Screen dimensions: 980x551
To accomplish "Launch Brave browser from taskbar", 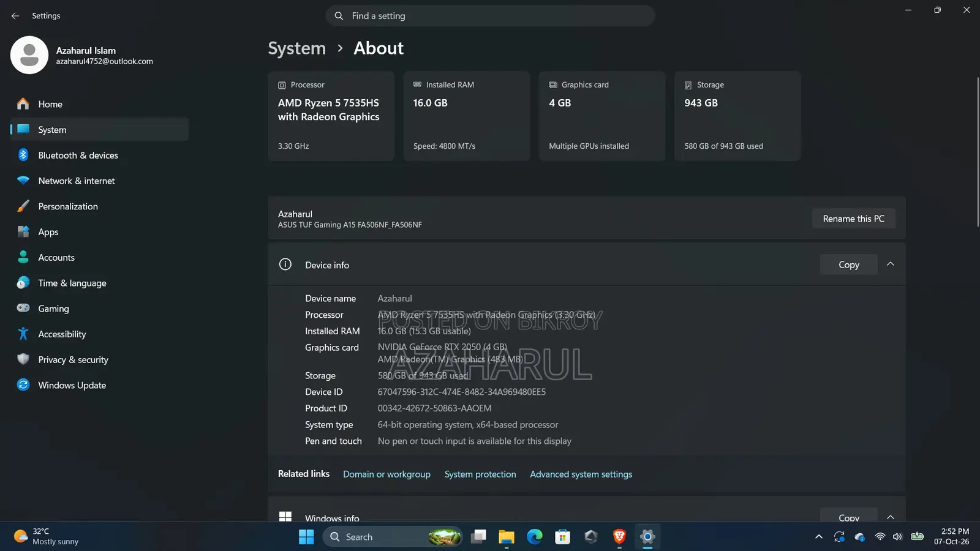I will pyautogui.click(x=619, y=537).
